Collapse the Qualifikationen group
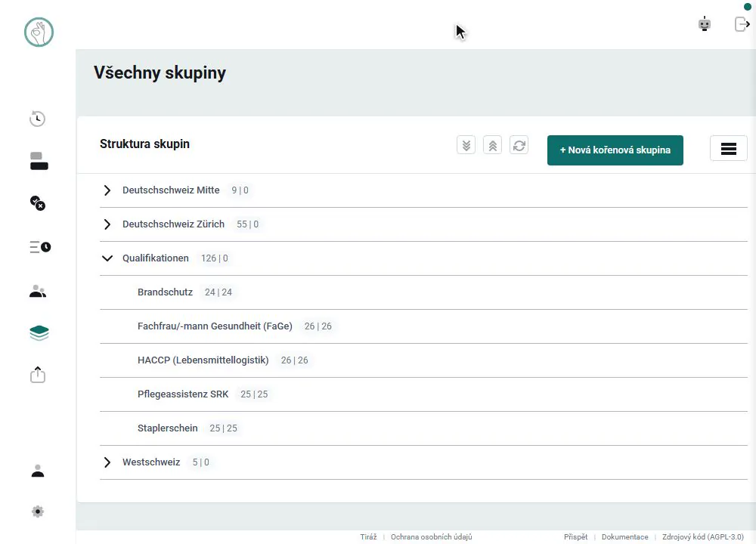The image size is (756, 544). coord(107,258)
